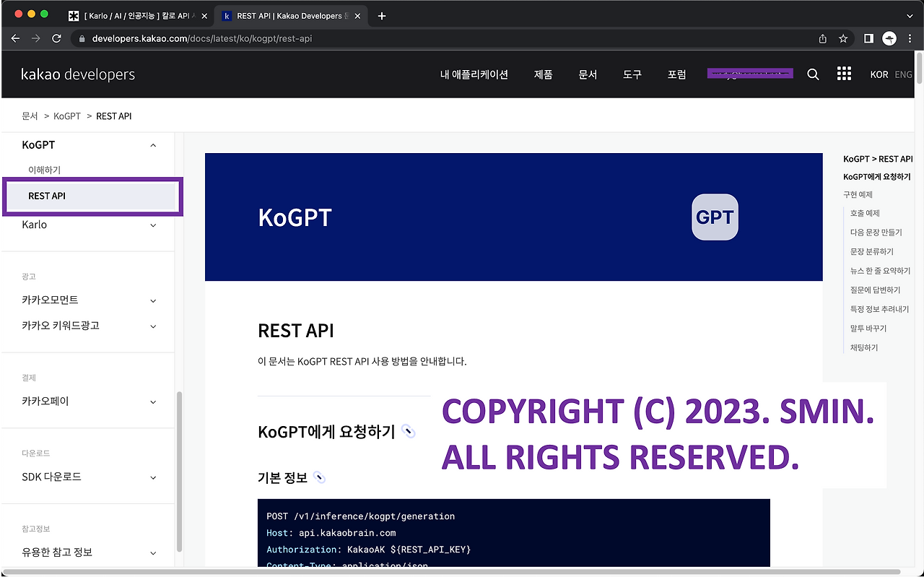Click the site lock icon
This screenshot has height=577, width=924.
click(x=82, y=38)
